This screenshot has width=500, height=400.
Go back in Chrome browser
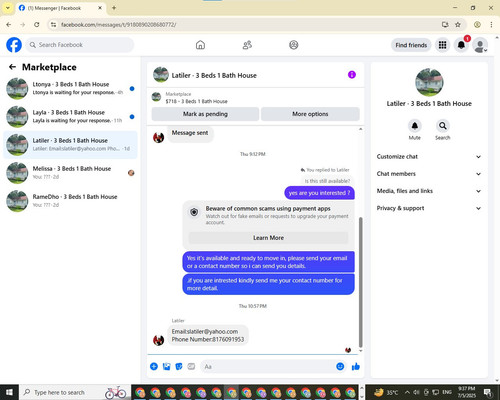(x=9, y=25)
